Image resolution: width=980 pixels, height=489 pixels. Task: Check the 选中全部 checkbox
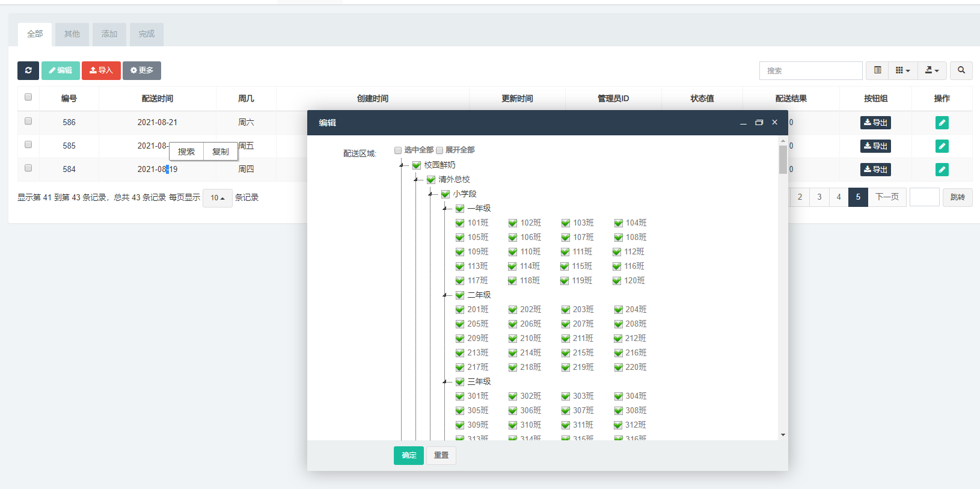(398, 150)
